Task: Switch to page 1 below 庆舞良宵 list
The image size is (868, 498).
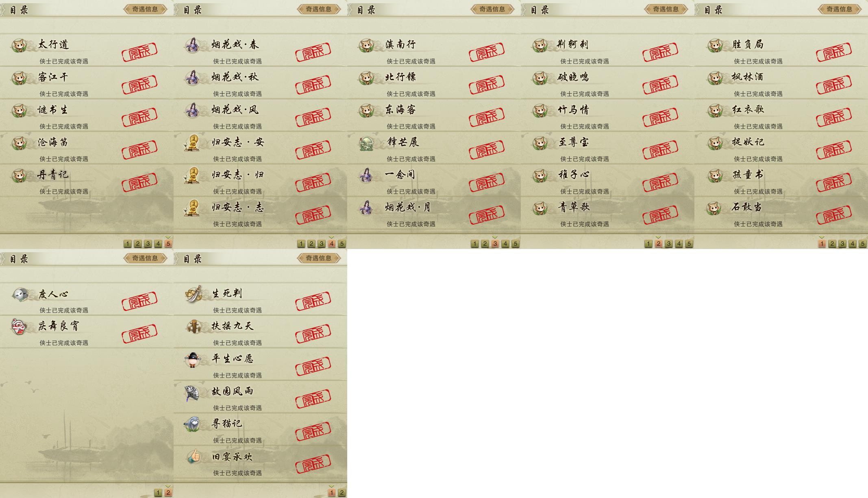Action: [x=158, y=493]
